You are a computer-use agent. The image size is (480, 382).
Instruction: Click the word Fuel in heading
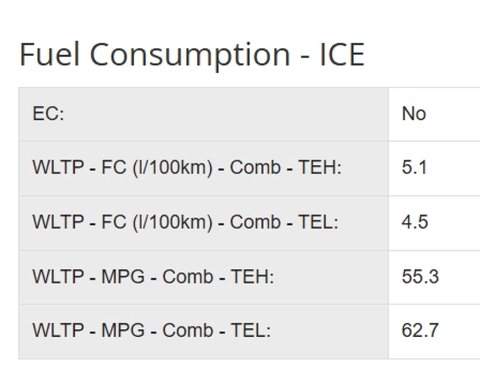(50, 54)
